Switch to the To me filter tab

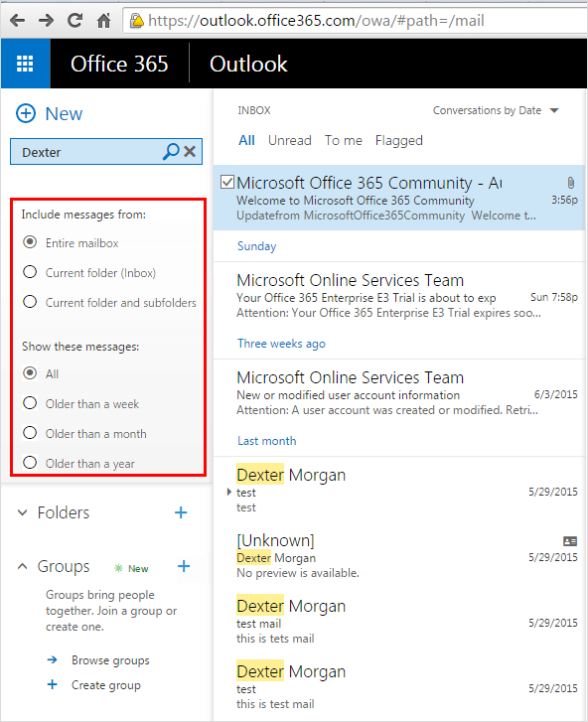tap(343, 140)
